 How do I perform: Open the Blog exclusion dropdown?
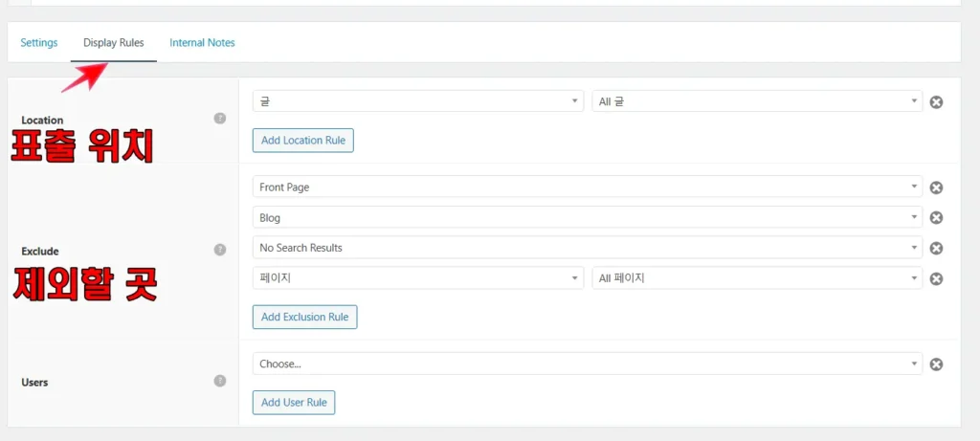(588, 217)
